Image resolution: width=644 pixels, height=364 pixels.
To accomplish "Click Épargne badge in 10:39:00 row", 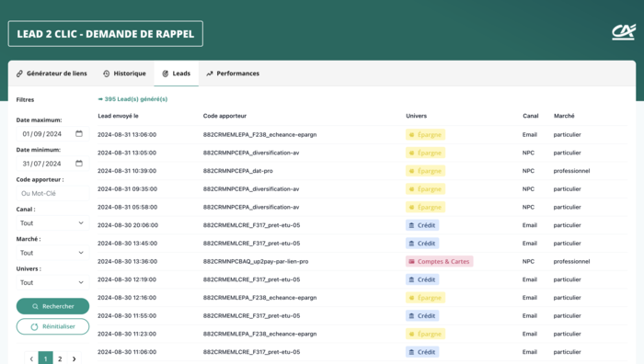I will [425, 171].
